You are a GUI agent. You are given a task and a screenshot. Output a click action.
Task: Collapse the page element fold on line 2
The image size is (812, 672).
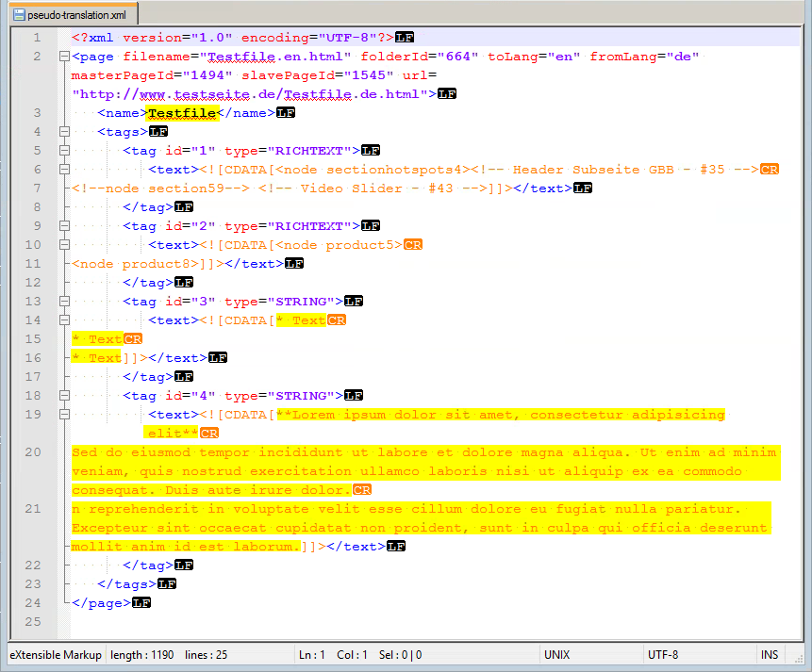(x=63, y=57)
